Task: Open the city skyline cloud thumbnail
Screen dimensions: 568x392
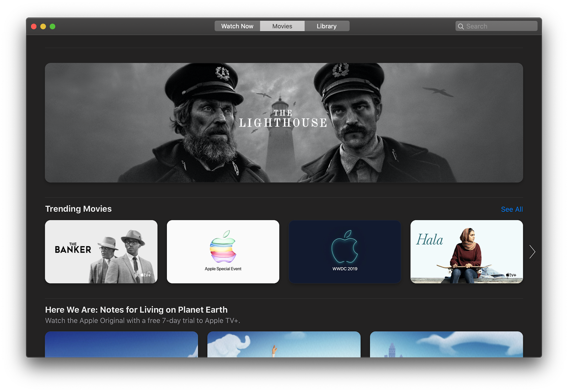Action: coord(446,344)
